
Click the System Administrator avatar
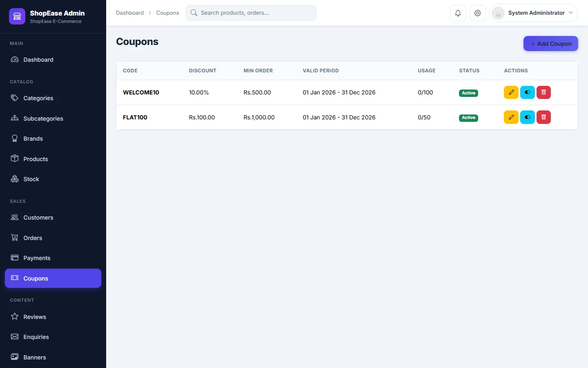coord(498,13)
